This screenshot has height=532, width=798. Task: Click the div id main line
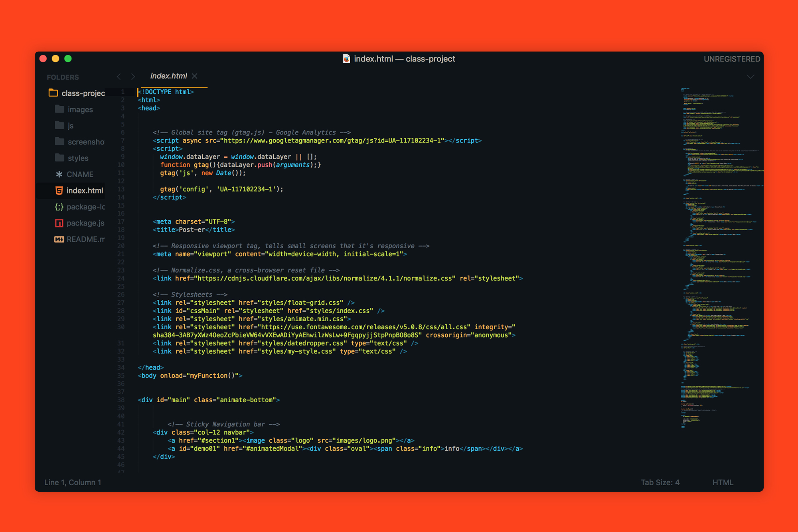pos(209,400)
